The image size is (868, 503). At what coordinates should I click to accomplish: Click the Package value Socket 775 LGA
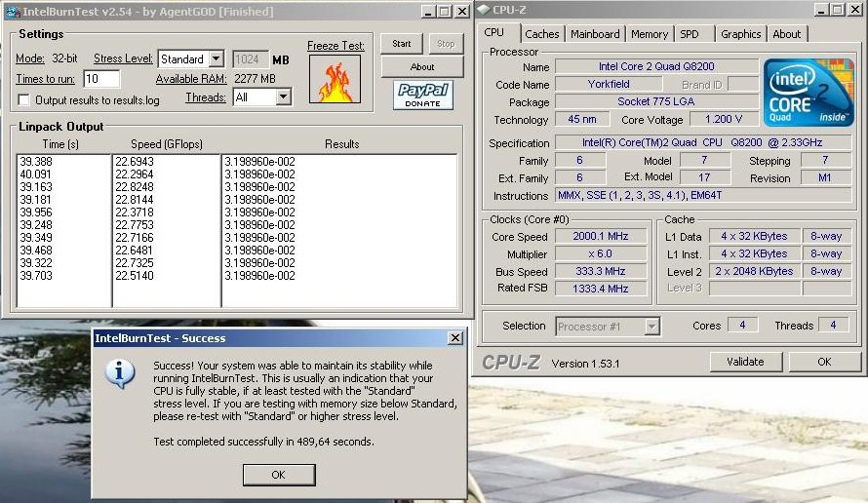pyautogui.click(x=656, y=101)
